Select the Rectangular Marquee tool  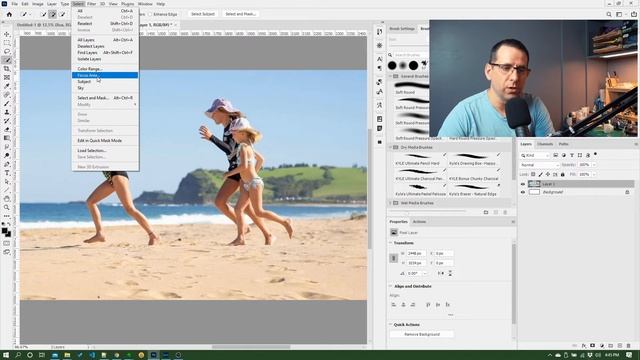(7, 43)
